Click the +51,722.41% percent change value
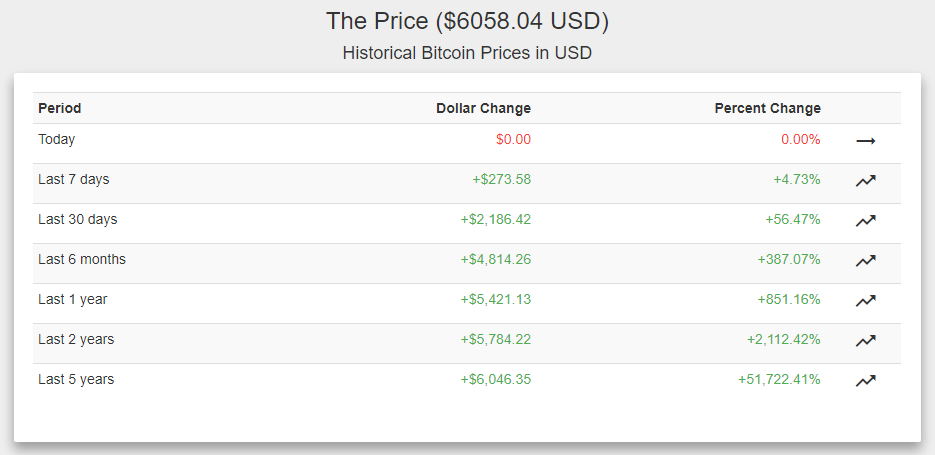 (x=779, y=380)
